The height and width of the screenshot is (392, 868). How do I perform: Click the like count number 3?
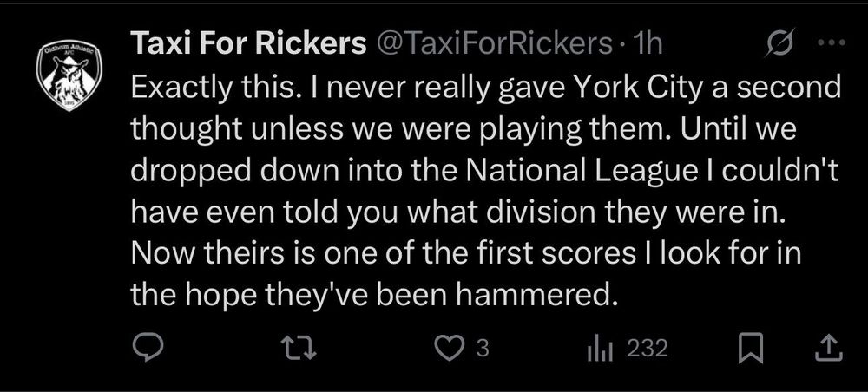(x=484, y=349)
